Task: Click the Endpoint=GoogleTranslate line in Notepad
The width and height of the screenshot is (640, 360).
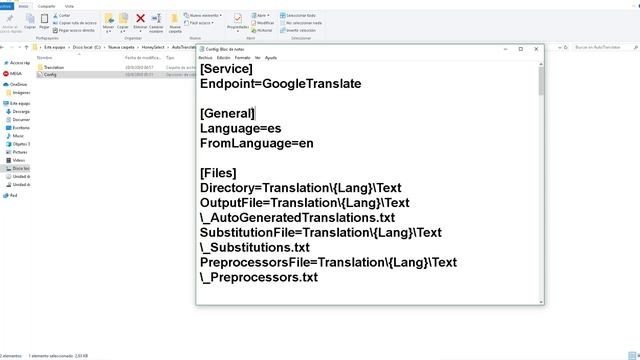Action: pos(280,84)
